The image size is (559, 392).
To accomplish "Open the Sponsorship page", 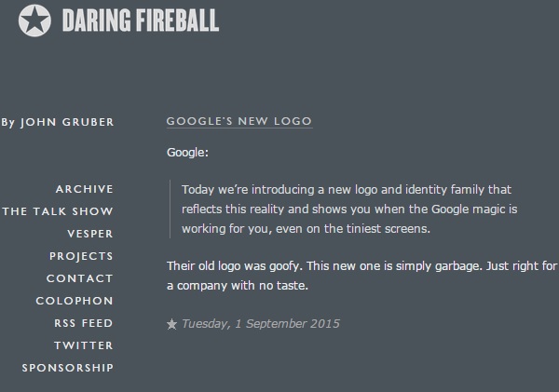I will pyautogui.click(x=68, y=368).
